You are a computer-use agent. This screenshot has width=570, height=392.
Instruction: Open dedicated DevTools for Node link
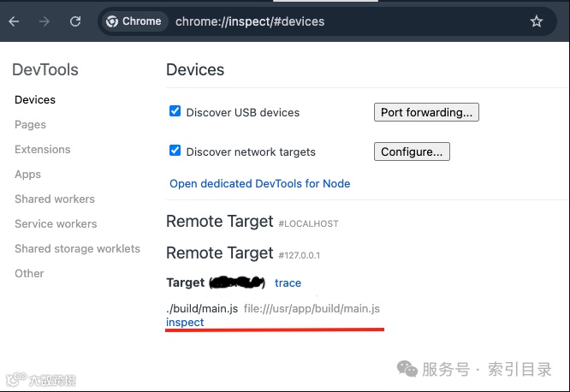click(260, 184)
